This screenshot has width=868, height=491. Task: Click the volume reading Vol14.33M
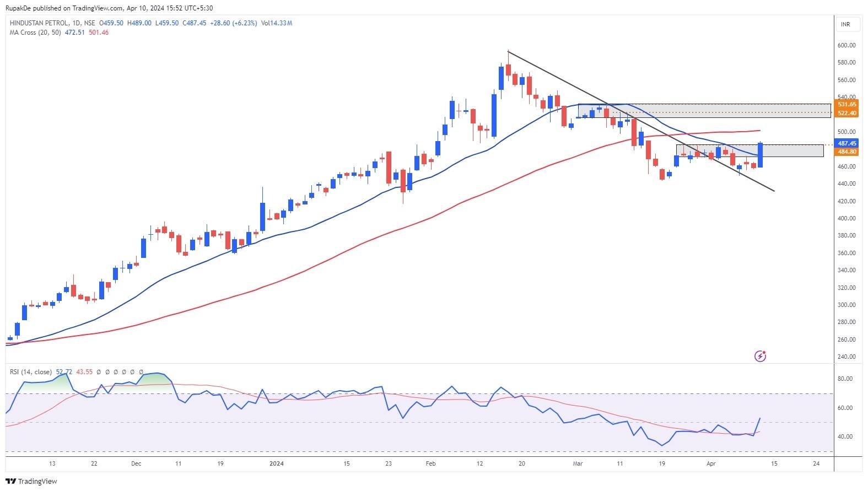point(277,23)
